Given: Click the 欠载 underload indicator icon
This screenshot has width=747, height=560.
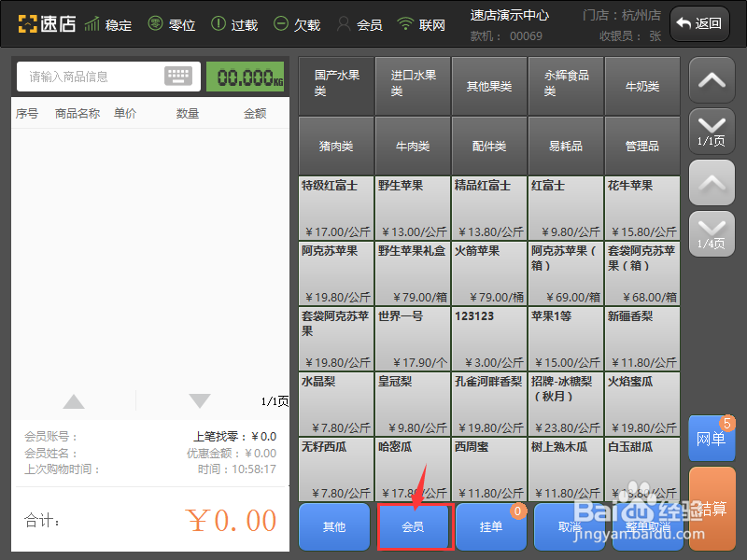Looking at the screenshot, I should [280, 24].
